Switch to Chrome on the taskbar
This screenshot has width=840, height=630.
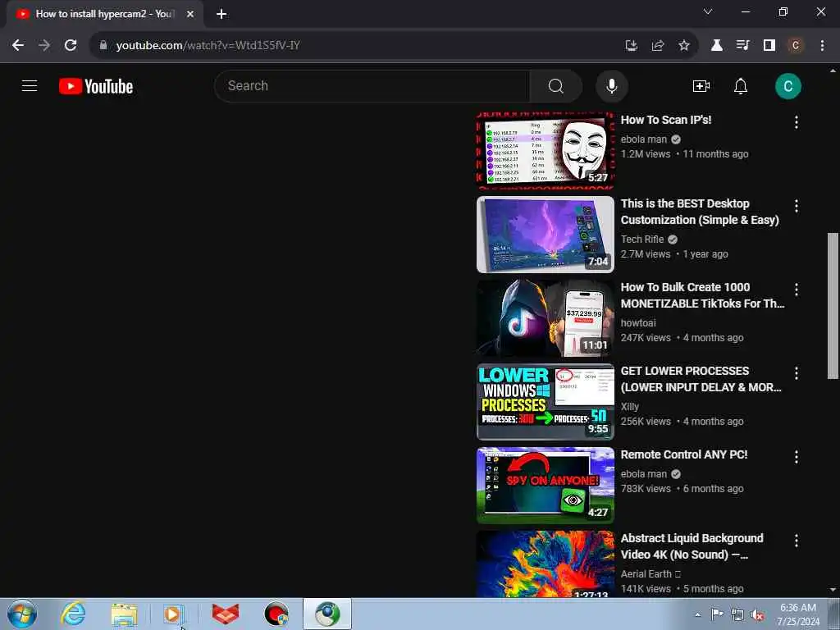[x=327, y=614]
